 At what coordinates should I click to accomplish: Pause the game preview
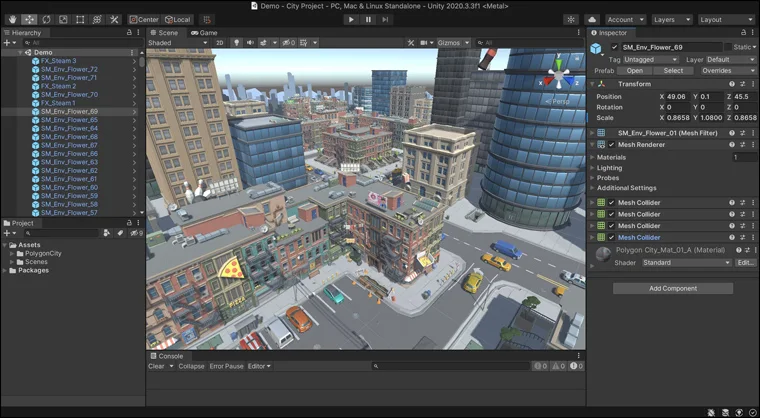tap(368, 19)
